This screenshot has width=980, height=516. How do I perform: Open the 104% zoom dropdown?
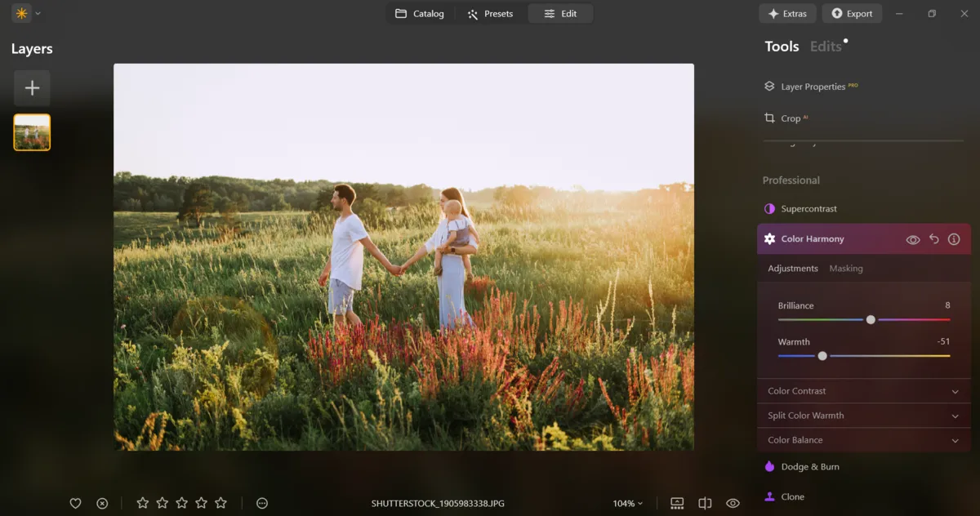click(x=627, y=504)
